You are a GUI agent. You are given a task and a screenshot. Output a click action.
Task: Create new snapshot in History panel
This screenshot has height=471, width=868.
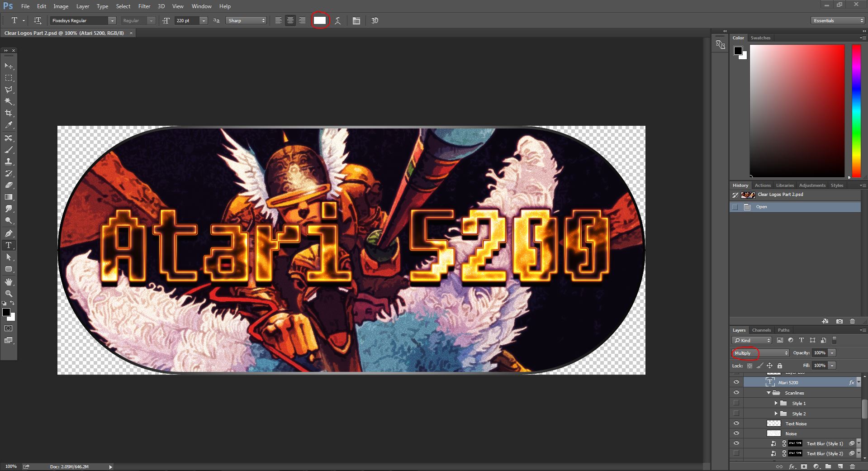click(840, 321)
